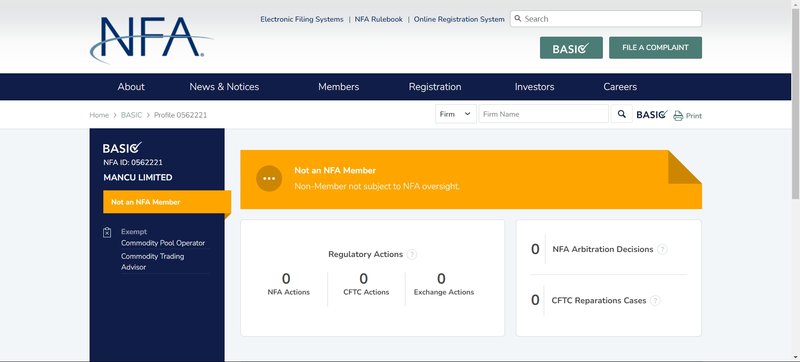Click the NFA logo
The width and height of the screenshot is (800, 362).
(x=151, y=40)
